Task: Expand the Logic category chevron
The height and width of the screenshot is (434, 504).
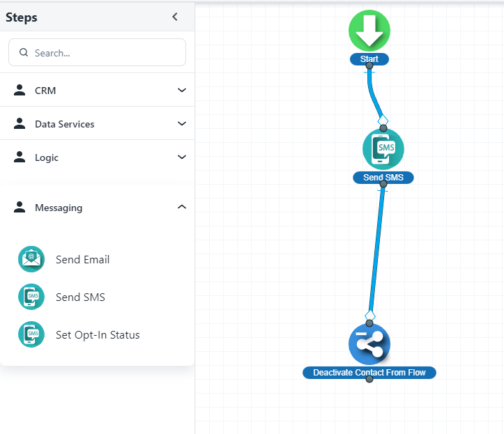Action: tap(182, 157)
